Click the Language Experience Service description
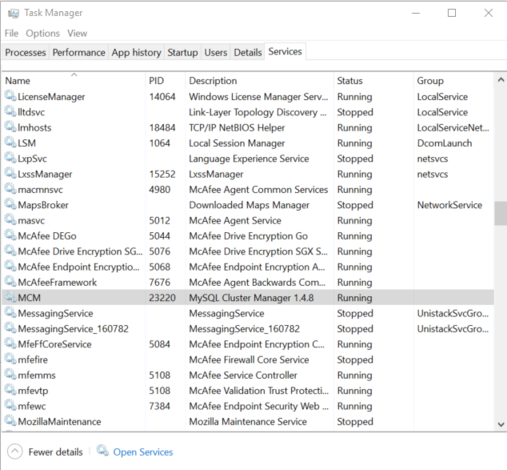Screen dimensions: 507x470 pyautogui.click(x=249, y=159)
